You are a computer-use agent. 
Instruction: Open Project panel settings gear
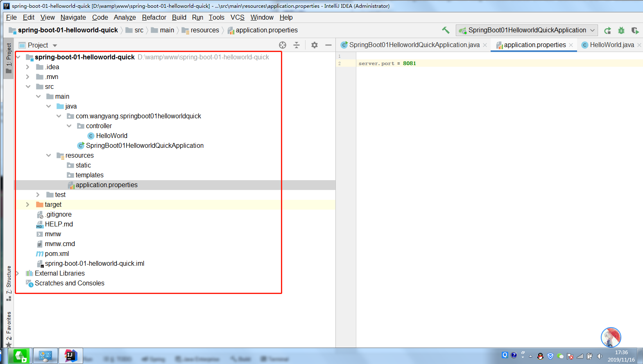coord(315,45)
